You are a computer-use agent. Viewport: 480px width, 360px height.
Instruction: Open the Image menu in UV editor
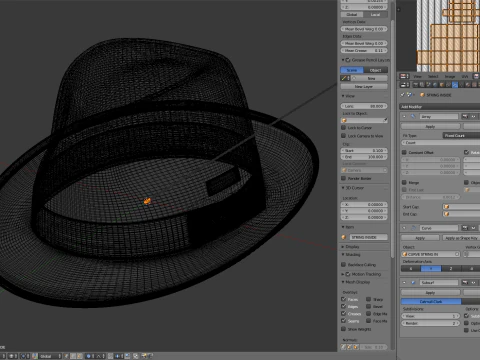(x=450, y=76)
